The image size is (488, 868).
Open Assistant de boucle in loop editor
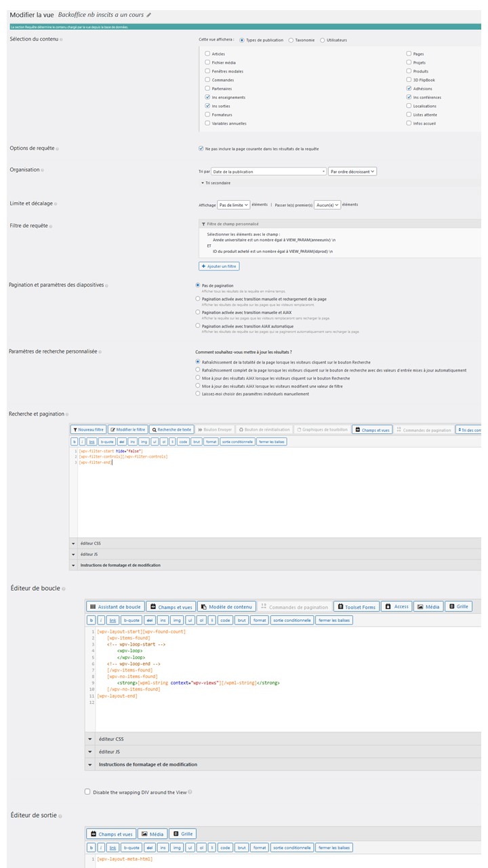(115, 606)
